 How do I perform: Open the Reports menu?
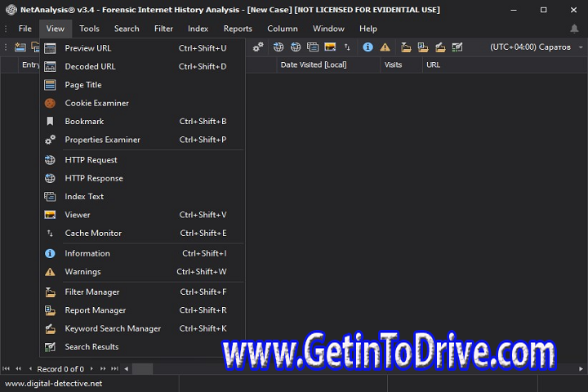[x=238, y=29]
